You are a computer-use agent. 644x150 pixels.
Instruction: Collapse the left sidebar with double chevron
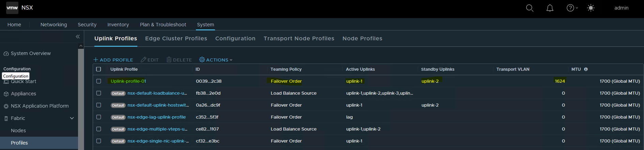[78, 37]
